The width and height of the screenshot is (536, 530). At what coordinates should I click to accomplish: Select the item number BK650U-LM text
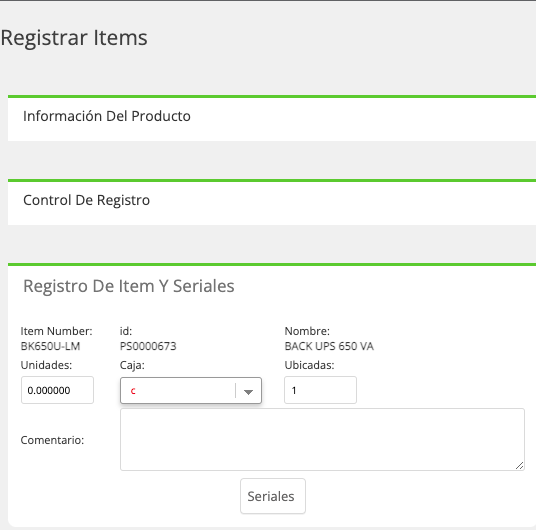[50, 346]
